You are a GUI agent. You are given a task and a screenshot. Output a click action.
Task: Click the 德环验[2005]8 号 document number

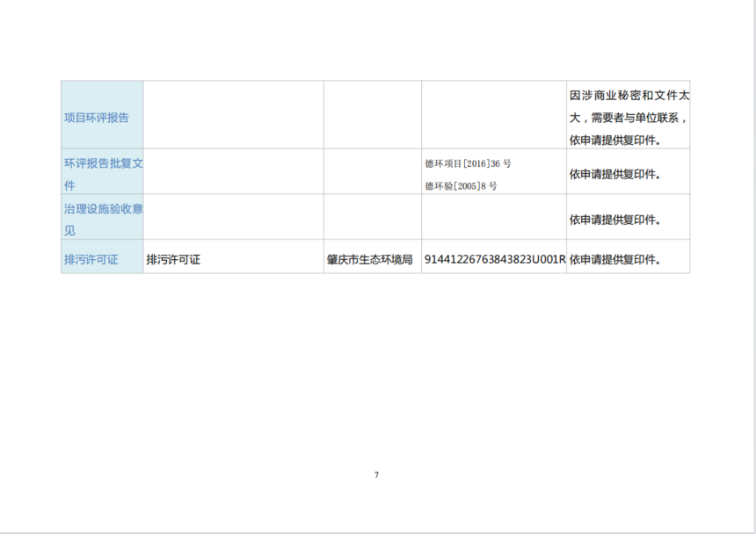(x=461, y=186)
